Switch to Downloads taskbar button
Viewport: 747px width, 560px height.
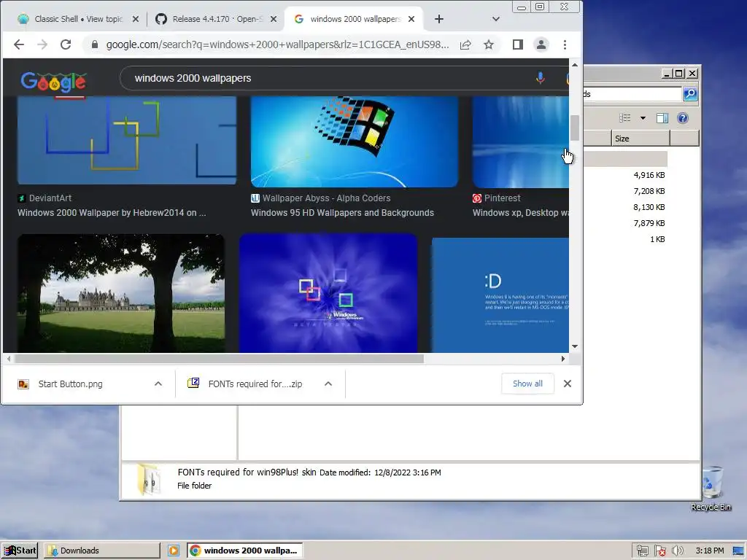click(101, 551)
